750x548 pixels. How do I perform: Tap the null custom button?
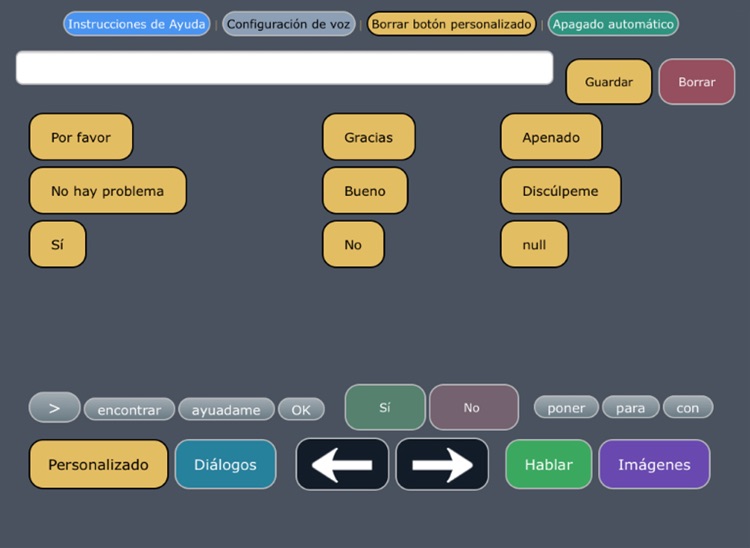(534, 244)
